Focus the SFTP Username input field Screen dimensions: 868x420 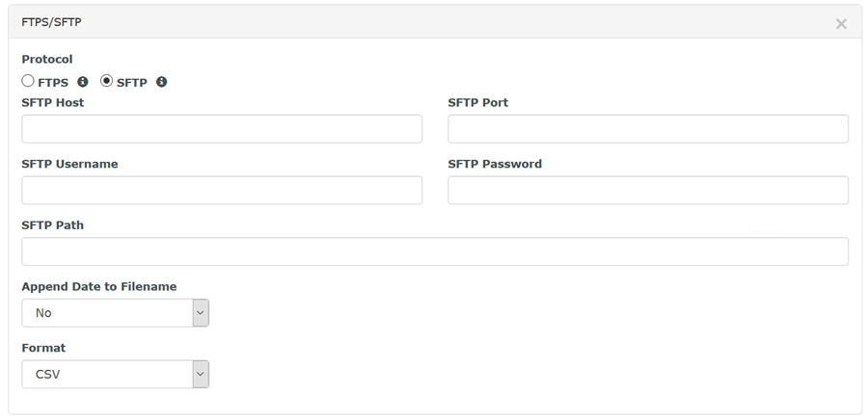[x=222, y=190]
